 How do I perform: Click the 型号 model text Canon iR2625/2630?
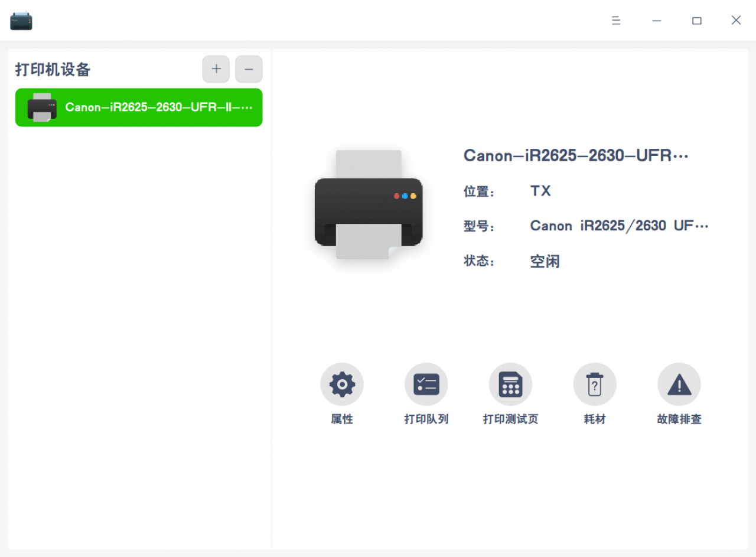coord(619,226)
